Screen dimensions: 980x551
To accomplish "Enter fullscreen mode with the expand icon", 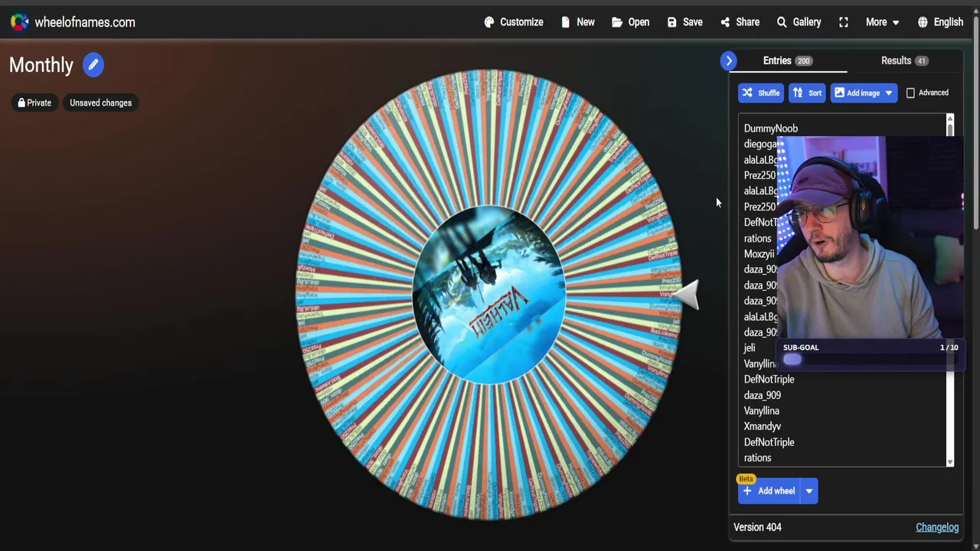I will 844,22.
